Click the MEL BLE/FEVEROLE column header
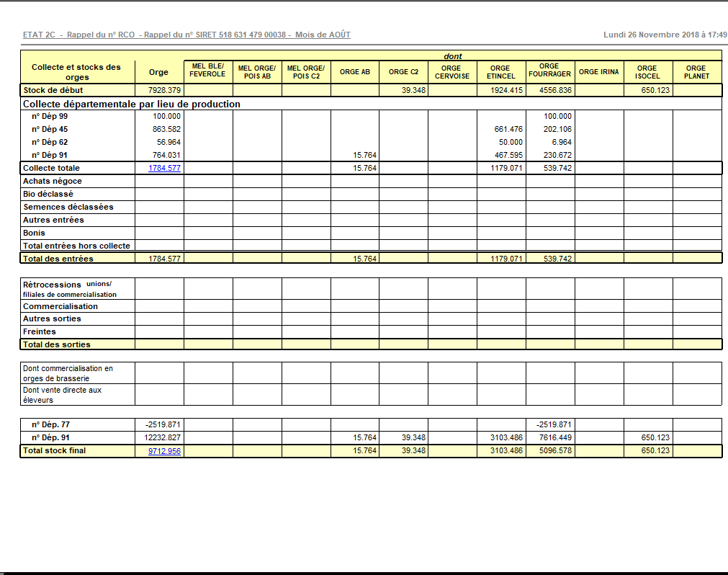The width and height of the screenshot is (728, 575). pyautogui.click(x=207, y=70)
